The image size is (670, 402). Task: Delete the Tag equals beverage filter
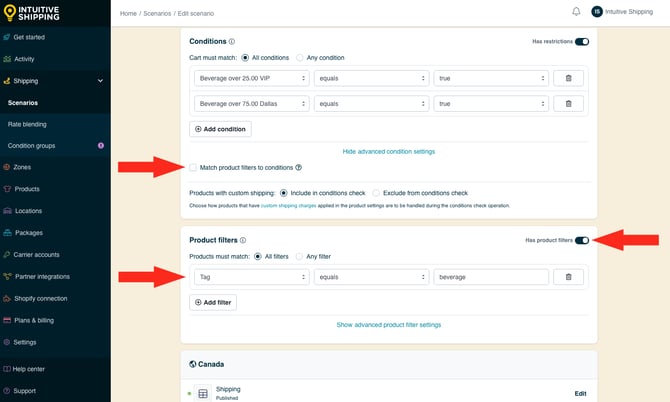pyautogui.click(x=568, y=277)
